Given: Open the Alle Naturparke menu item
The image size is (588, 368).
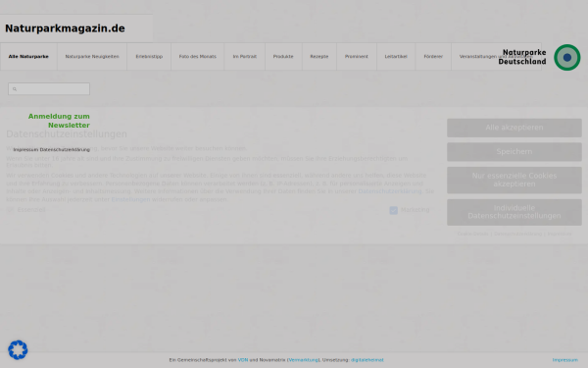Looking at the screenshot, I should [28, 56].
